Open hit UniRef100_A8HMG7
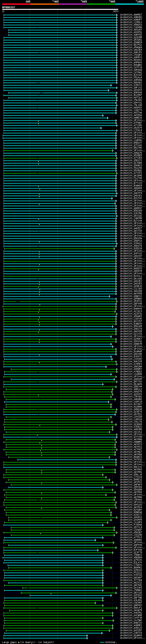146x644 pixels. [131, 15]
